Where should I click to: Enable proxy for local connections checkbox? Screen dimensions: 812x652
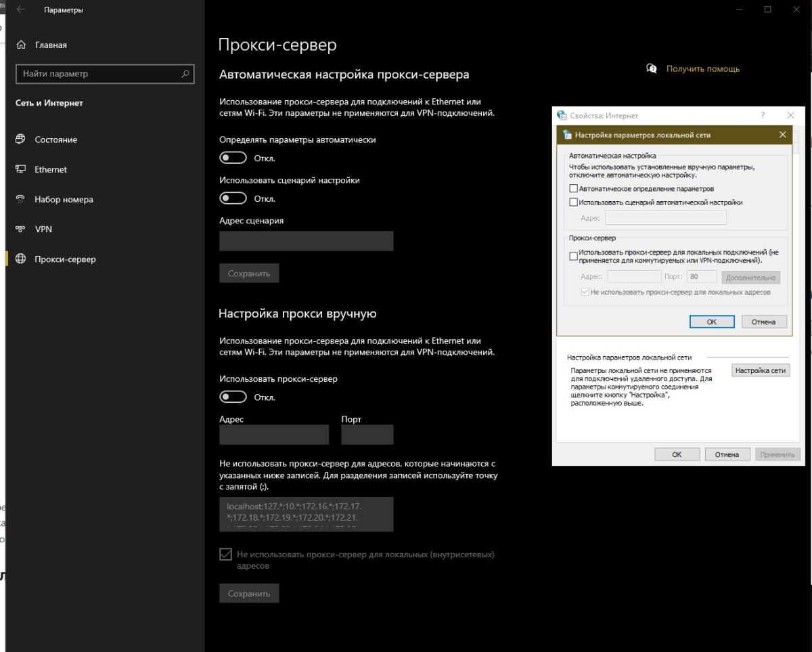(x=574, y=256)
